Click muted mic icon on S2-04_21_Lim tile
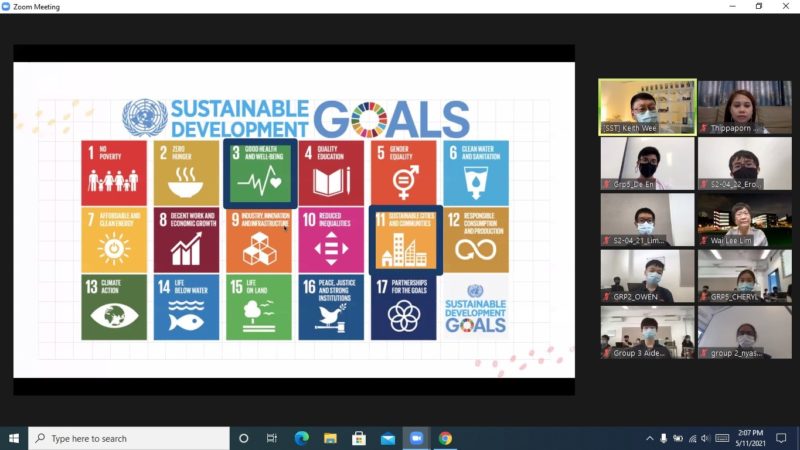 (607, 240)
